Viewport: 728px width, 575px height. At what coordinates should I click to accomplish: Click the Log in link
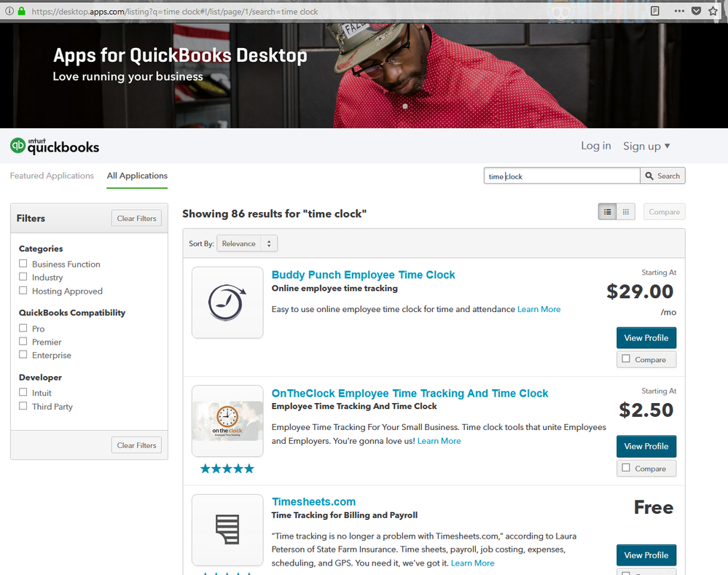[595, 146]
